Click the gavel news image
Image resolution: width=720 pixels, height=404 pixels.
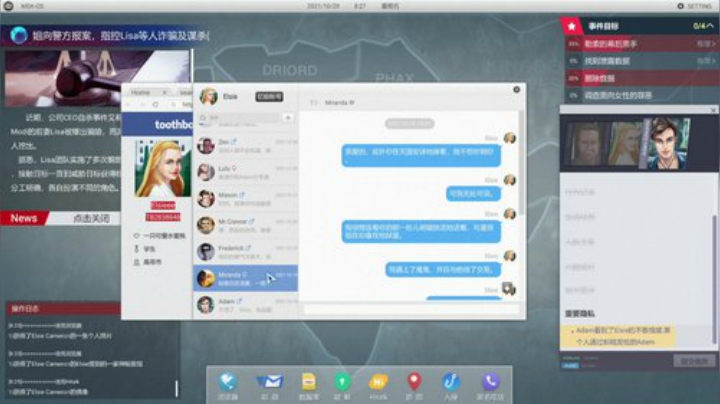[96, 78]
